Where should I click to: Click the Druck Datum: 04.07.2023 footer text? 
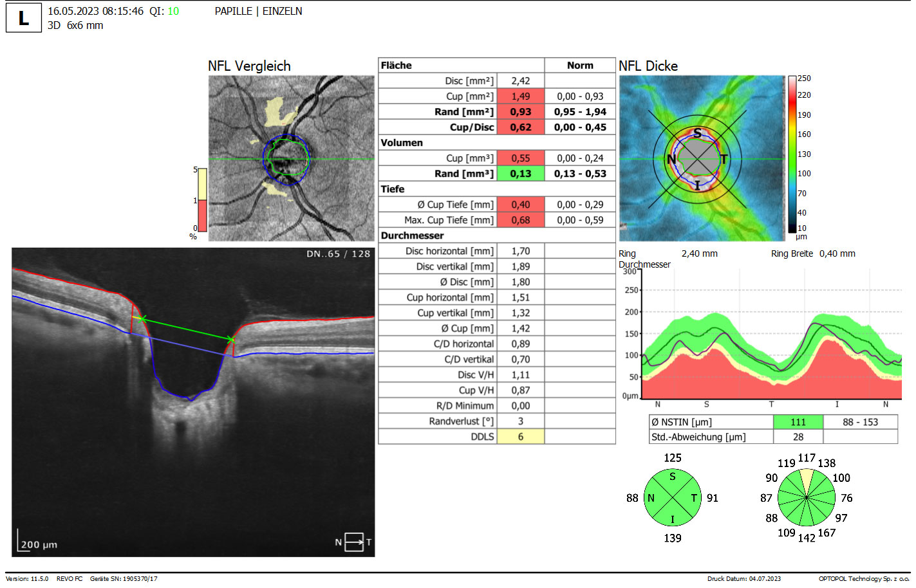coord(744,578)
